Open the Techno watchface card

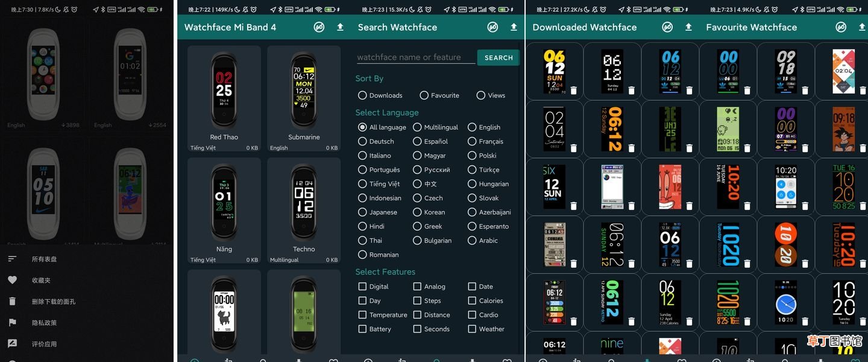304,211
